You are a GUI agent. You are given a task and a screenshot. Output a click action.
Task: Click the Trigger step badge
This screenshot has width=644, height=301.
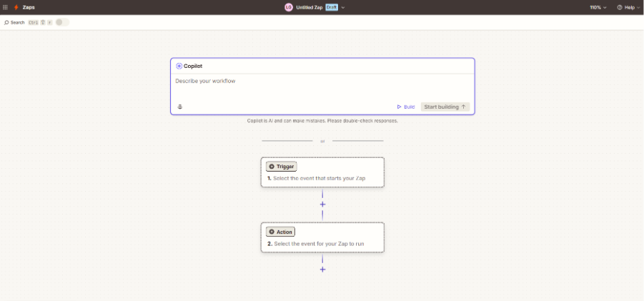[282, 167]
